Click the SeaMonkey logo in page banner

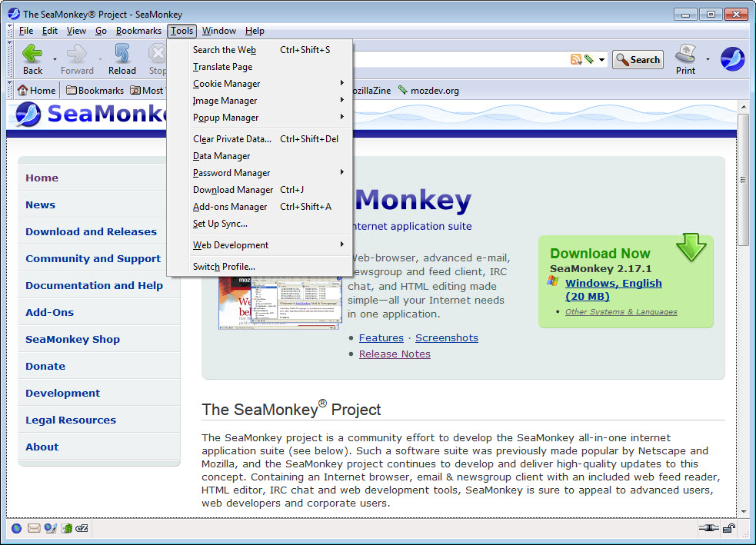[28, 115]
